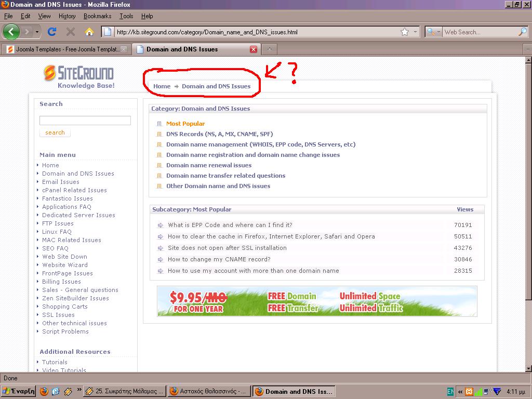Open the address bar history dropdown
Image resolution: width=532 pixels, height=399 pixels.
415,32
